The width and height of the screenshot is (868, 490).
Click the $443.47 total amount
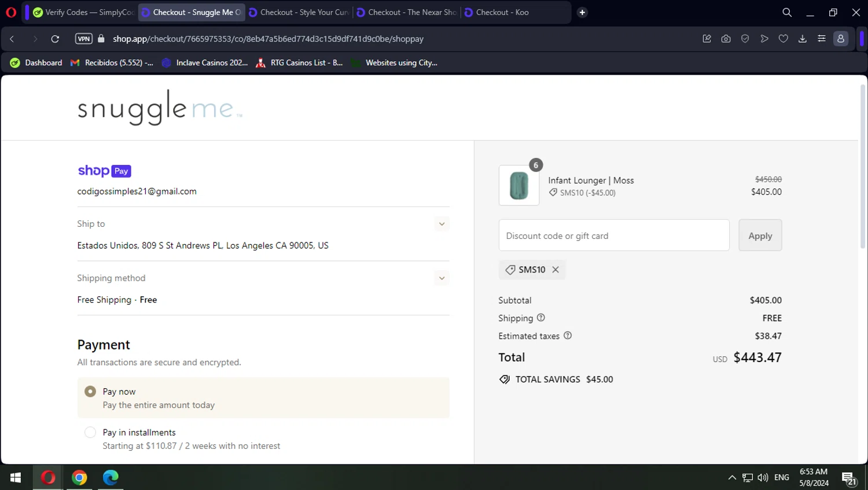[757, 358]
